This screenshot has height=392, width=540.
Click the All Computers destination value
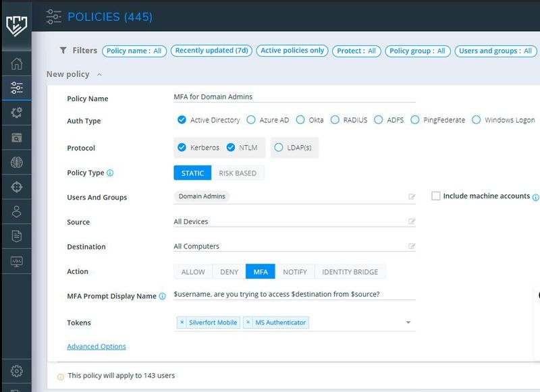(x=196, y=246)
